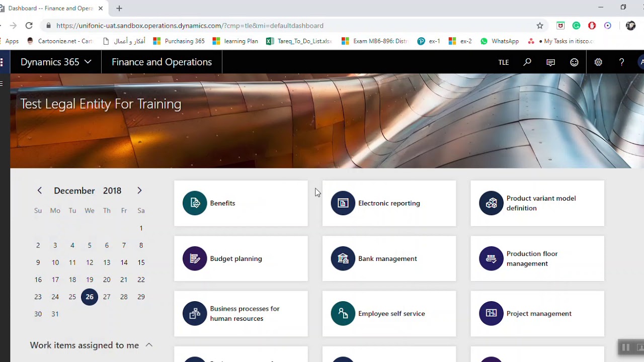Go forward in browser history
Image resolution: width=644 pixels, height=362 pixels.
tap(13, 26)
